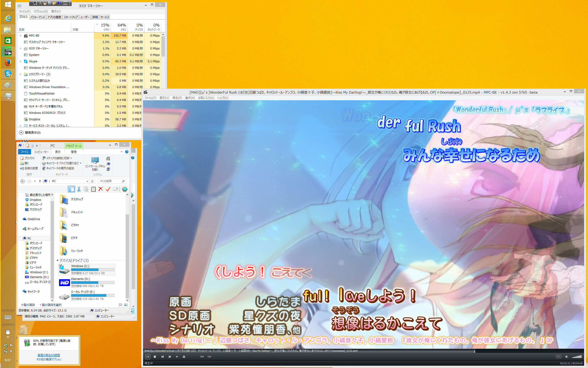Open Internet Explorer from the taskbar

pos(8,18)
